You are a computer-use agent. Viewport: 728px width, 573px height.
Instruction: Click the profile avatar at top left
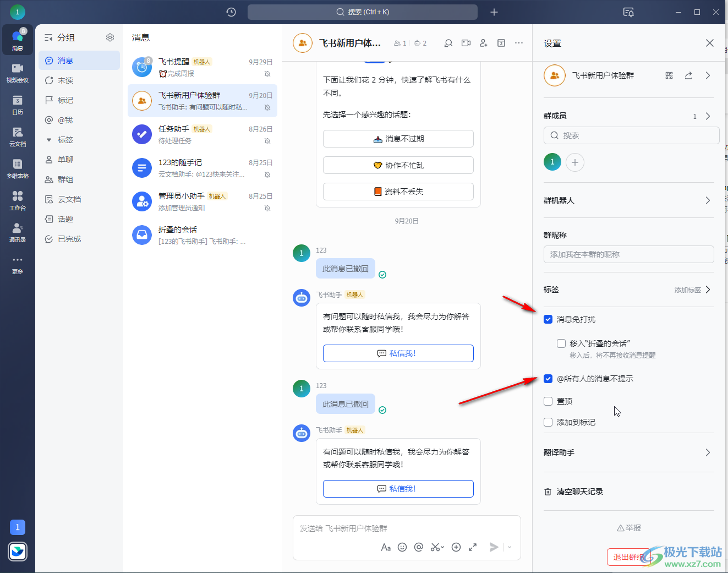coord(18,12)
